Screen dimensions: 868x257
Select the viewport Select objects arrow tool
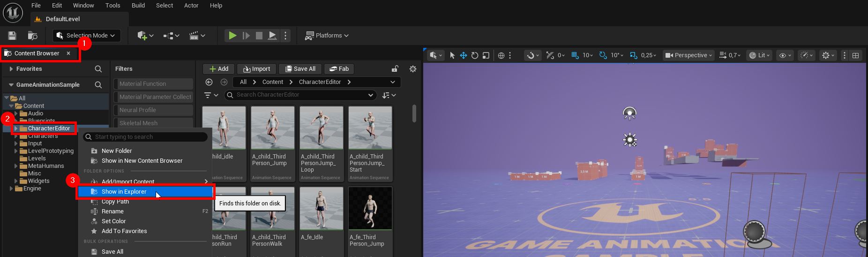pos(452,55)
